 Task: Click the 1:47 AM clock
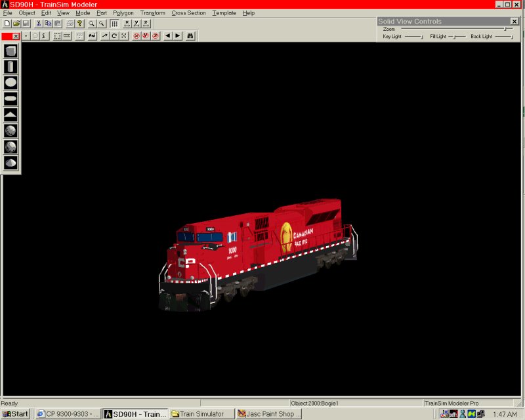[505, 414]
